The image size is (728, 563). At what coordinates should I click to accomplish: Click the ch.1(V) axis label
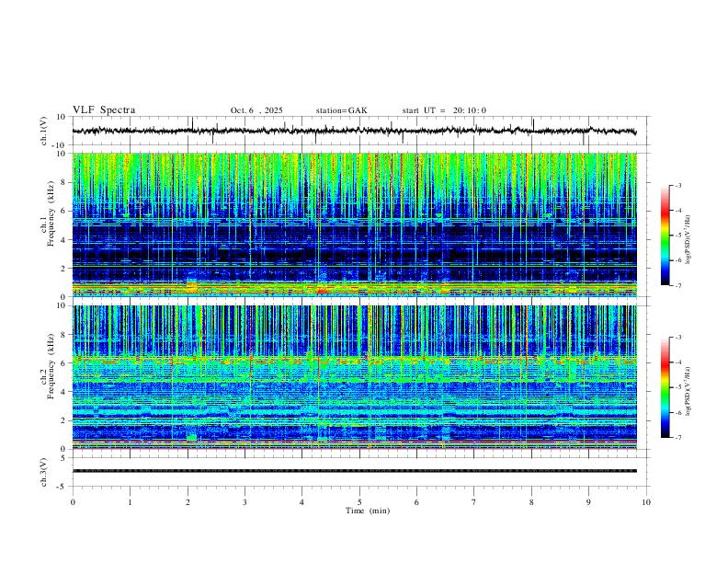pyautogui.click(x=44, y=131)
